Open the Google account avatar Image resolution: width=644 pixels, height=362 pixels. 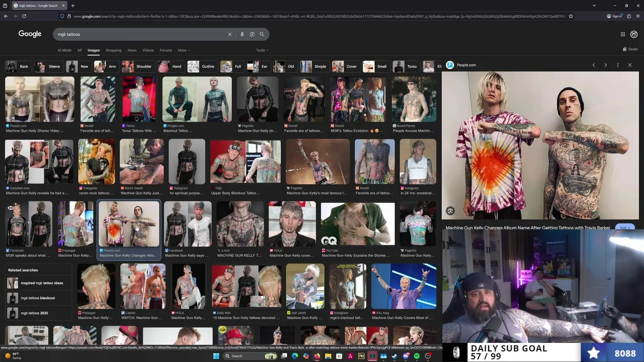pos(634,34)
